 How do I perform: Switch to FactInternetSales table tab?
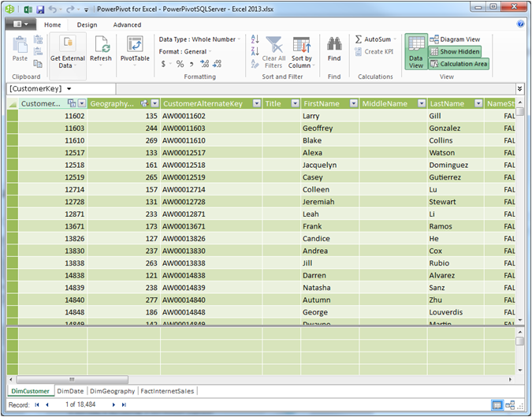tap(167, 391)
